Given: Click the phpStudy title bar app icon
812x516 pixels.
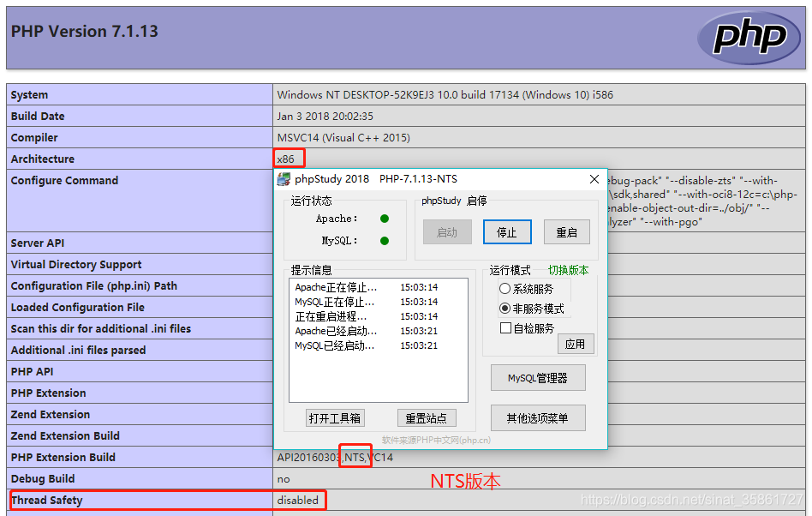Looking at the screenshot, I should coord(284,179).
